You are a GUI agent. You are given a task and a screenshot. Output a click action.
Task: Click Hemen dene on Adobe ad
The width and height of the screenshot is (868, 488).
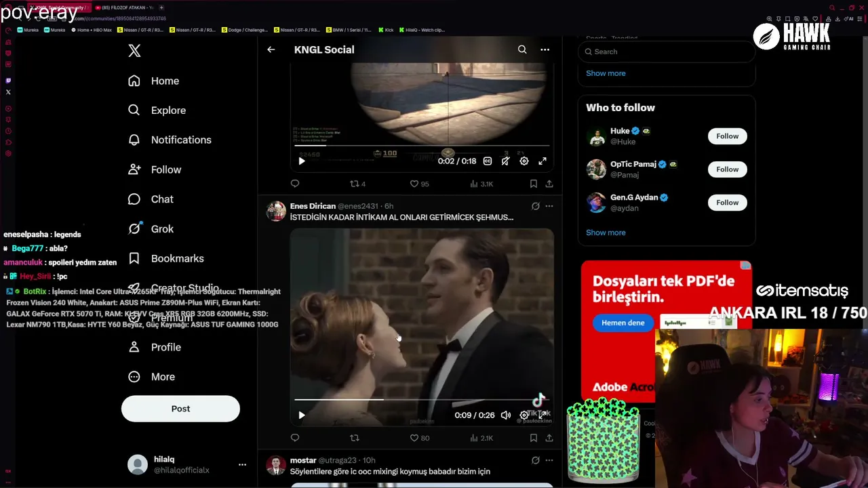623,323
